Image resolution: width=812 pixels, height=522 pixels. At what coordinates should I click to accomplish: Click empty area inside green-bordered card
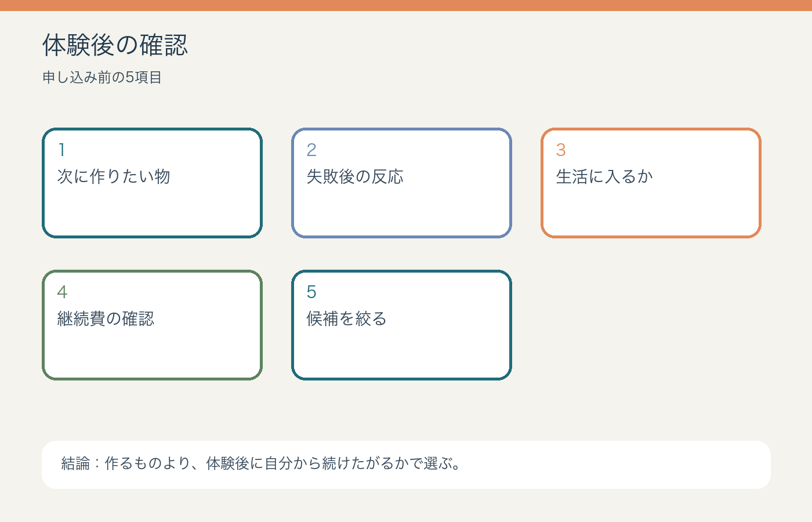[152, 354]
